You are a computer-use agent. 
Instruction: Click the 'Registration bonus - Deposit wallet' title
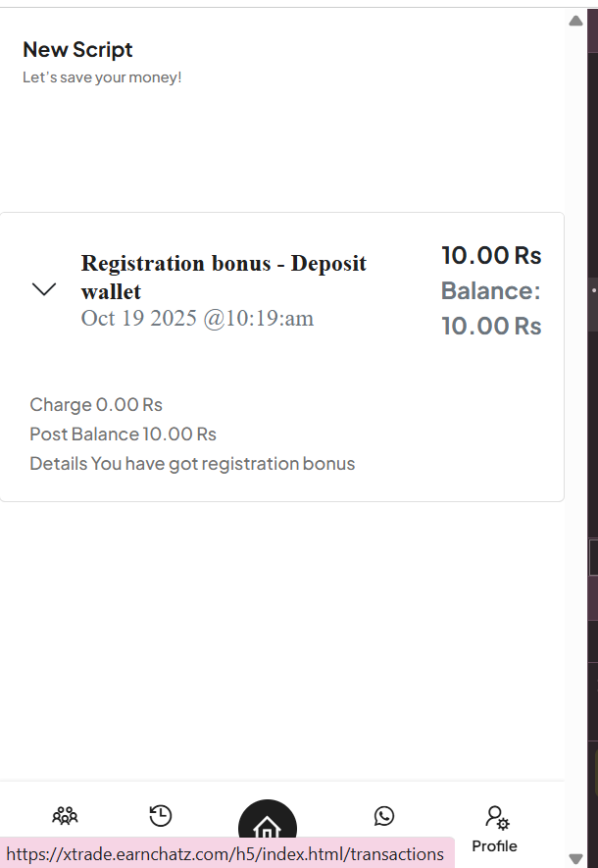pos(224,277)
